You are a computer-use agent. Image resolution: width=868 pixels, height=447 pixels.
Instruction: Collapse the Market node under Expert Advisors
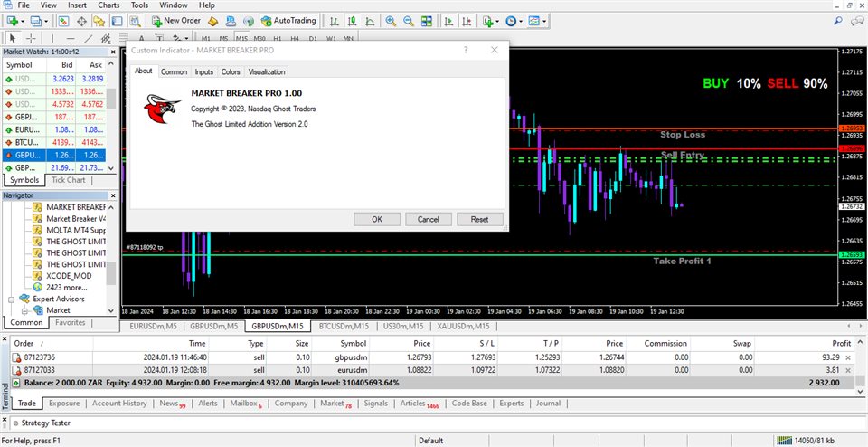[25, 310]
